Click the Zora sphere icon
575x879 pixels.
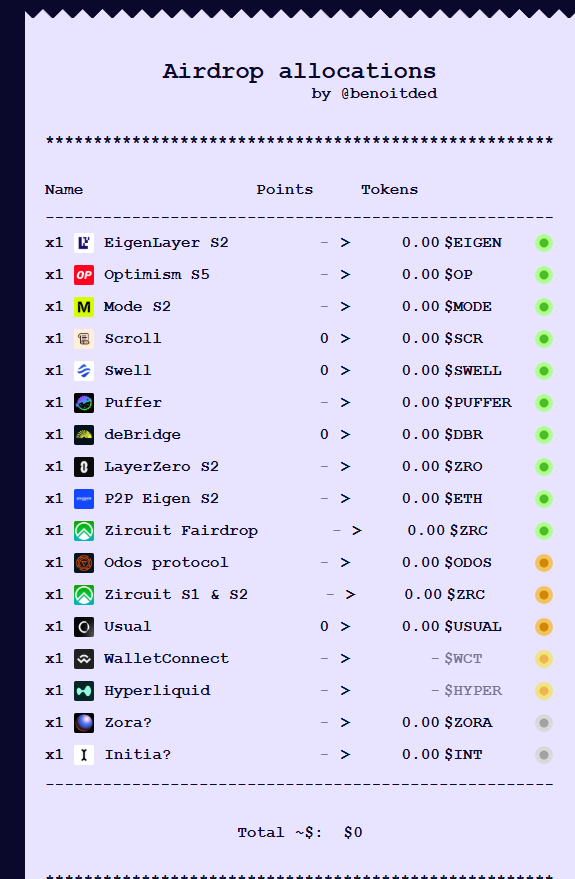(x=84, y=723)
